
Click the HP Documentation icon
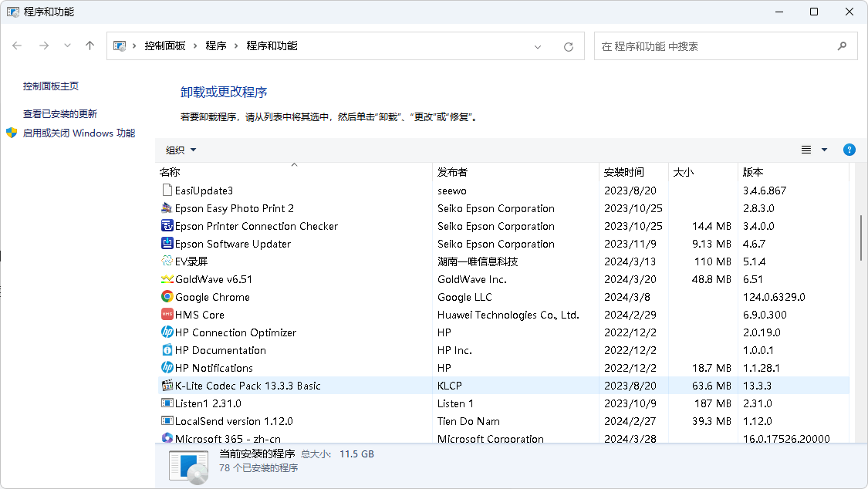(167, 349)
